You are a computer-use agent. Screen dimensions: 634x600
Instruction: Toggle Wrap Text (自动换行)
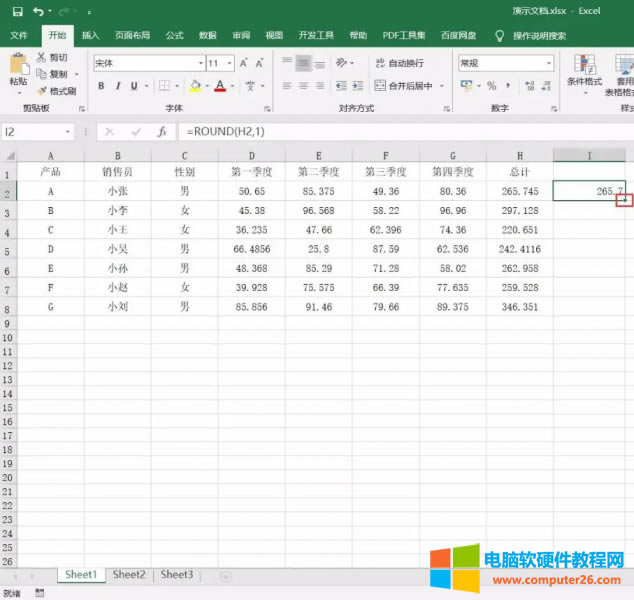[x=399, y=63]
